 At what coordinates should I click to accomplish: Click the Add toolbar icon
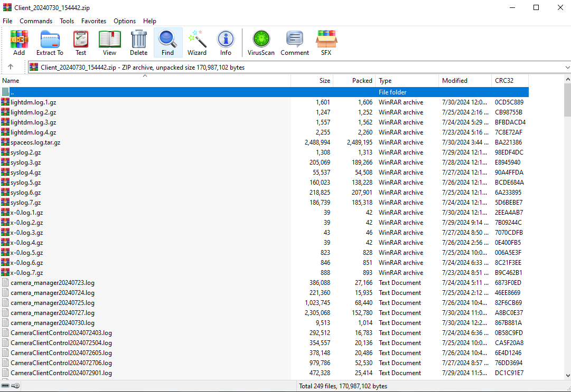tap(19, 43)
